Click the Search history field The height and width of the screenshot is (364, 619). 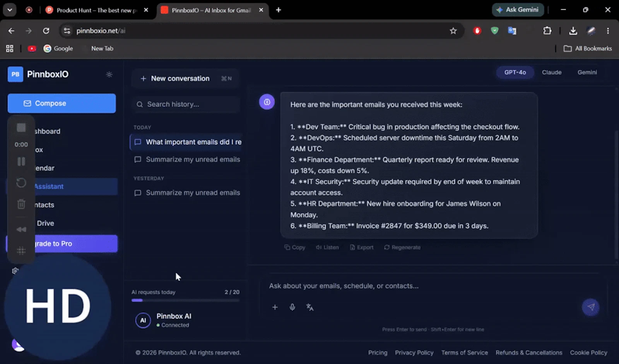pyautogui.click(x=186, y=104)
